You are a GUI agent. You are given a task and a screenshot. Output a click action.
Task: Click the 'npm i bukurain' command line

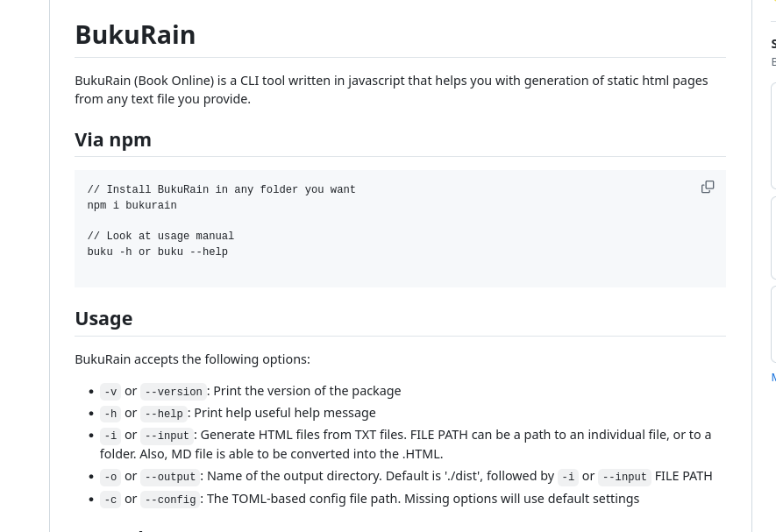point(132,206)
